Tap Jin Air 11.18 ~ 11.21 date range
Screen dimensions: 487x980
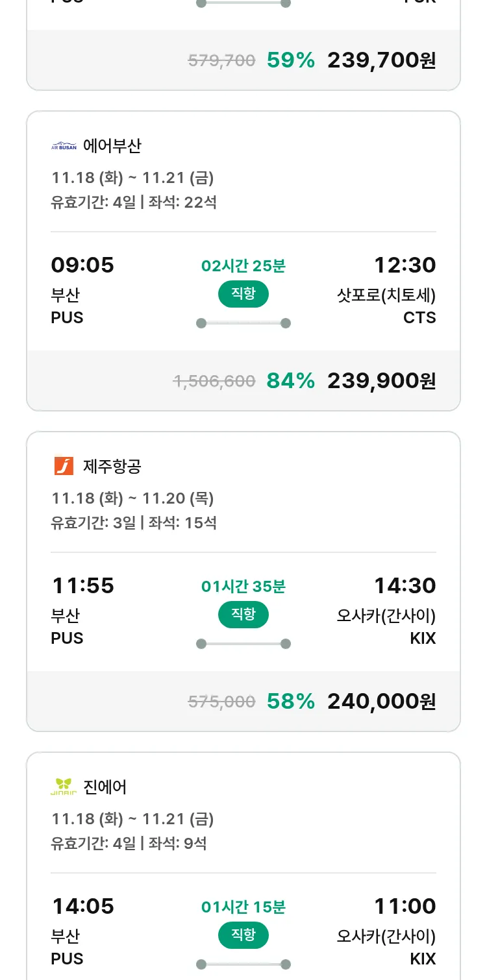pyautogui.click(x=132, y=819)
